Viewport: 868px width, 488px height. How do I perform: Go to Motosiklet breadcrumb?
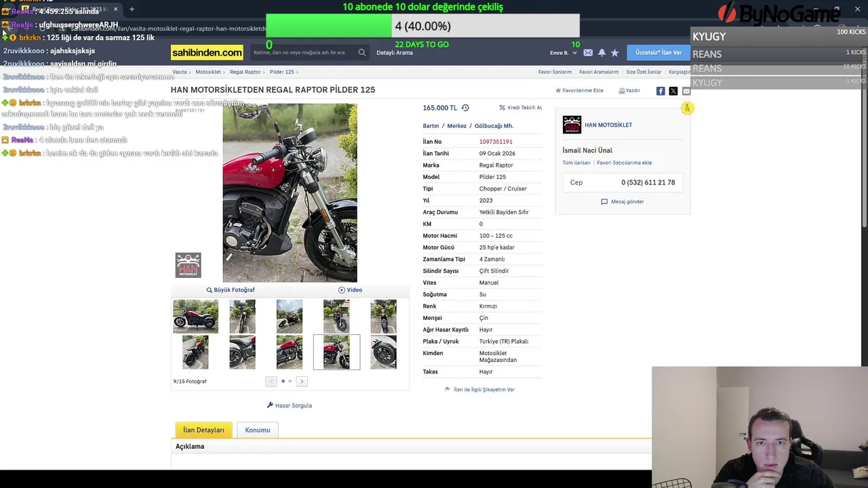click(208, 72)
